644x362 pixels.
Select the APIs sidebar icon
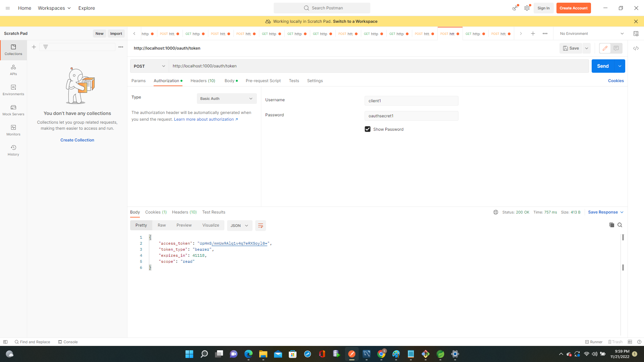[x=13, y=70]
